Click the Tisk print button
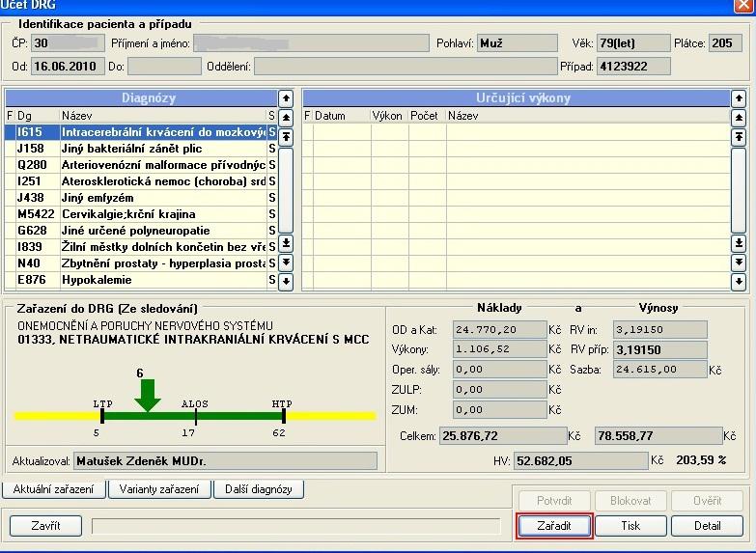This screenshot has height=553, width=756. (630, 526)
